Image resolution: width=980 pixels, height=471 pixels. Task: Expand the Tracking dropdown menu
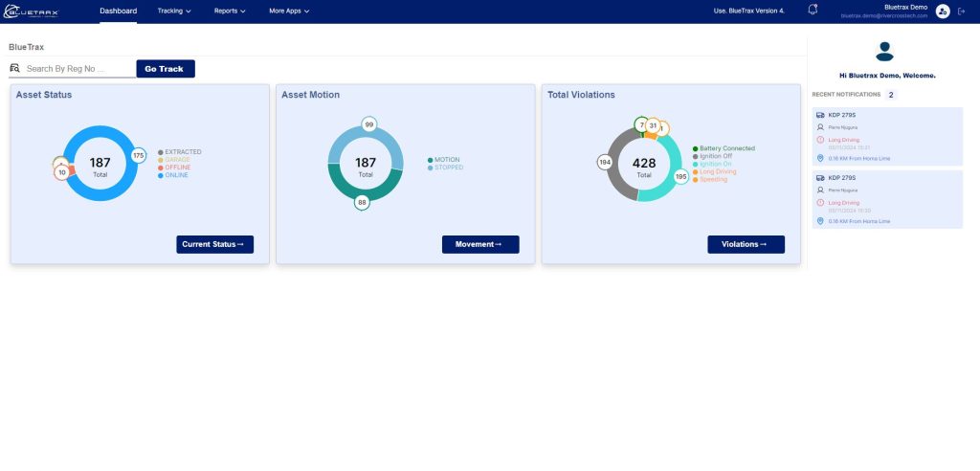point(173,11)
